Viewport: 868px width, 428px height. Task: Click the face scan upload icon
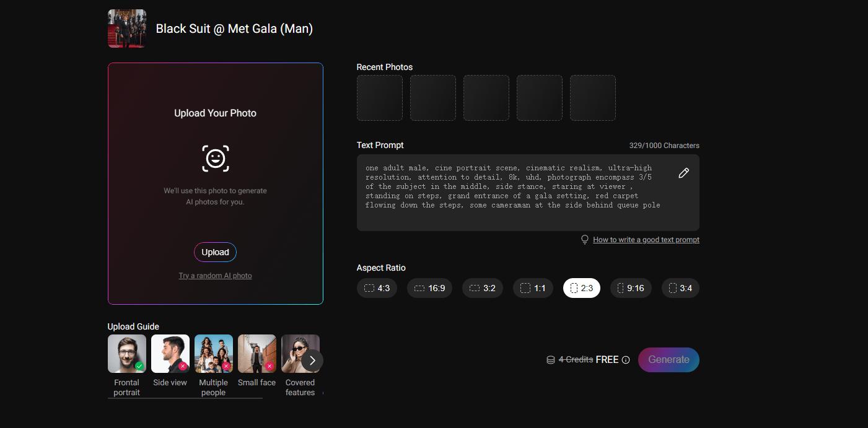(x=216, y=159)
